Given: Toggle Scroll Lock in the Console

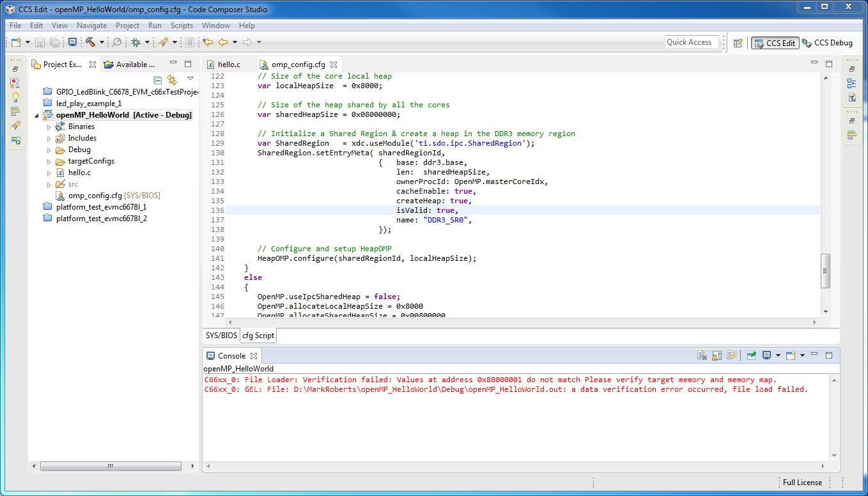Looking at the screenshot, I should coord(717,355).
